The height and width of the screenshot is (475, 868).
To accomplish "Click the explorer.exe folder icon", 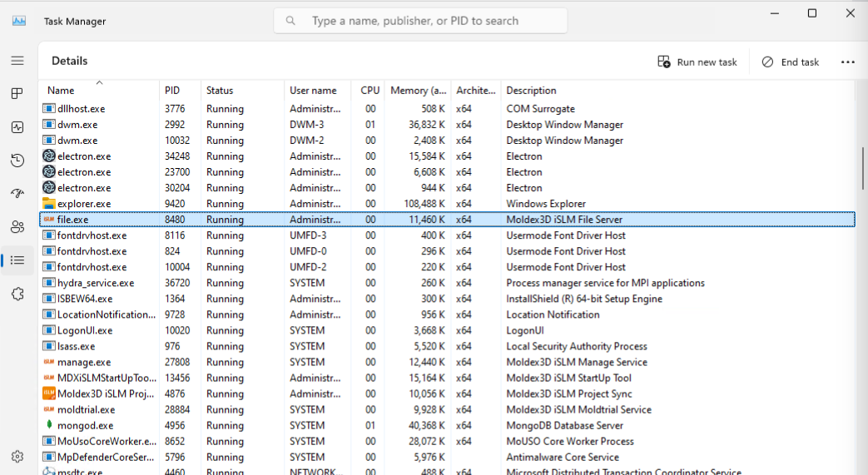I will tap(49, 203).
